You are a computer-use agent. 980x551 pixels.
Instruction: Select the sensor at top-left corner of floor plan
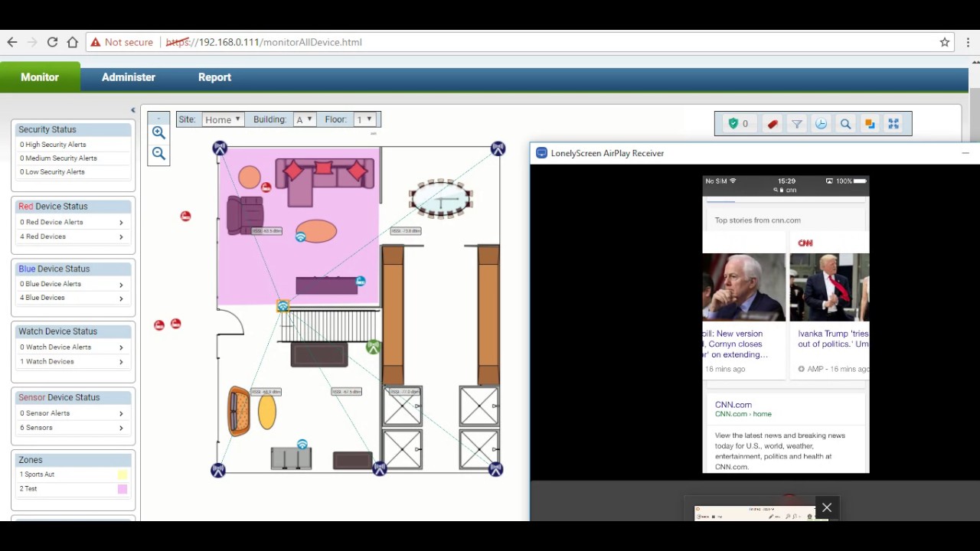pos(220,148)
